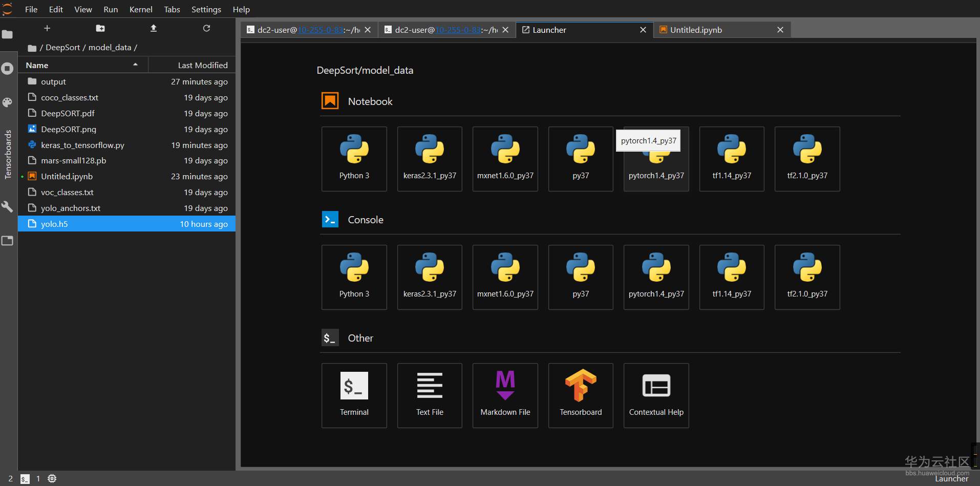
Task: Close the Launcher tab
Action: 643,30
